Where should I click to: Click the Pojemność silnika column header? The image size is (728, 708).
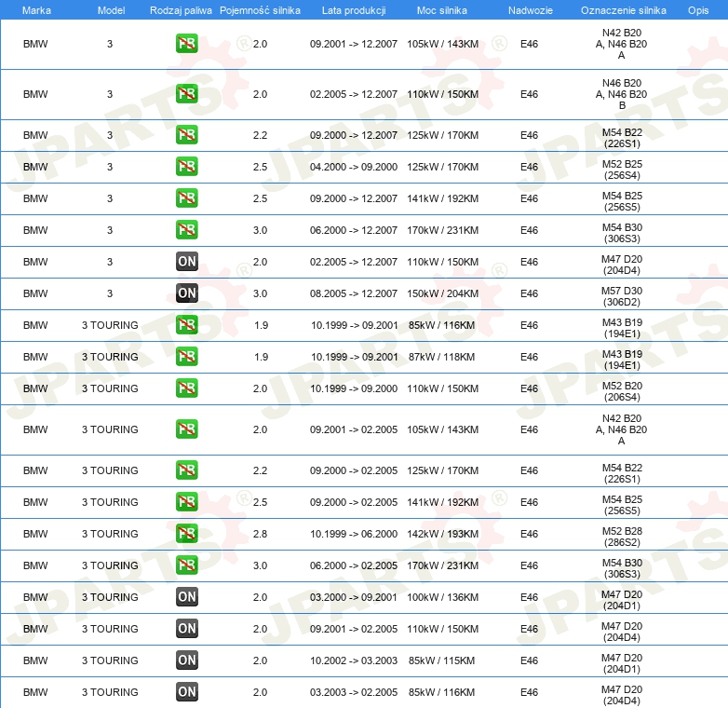click(260, 10)
